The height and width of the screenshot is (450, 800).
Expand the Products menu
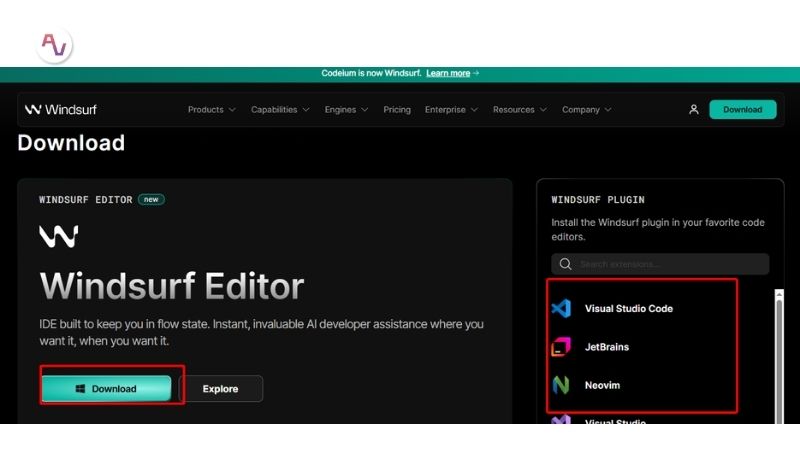(x=211, y=110)
